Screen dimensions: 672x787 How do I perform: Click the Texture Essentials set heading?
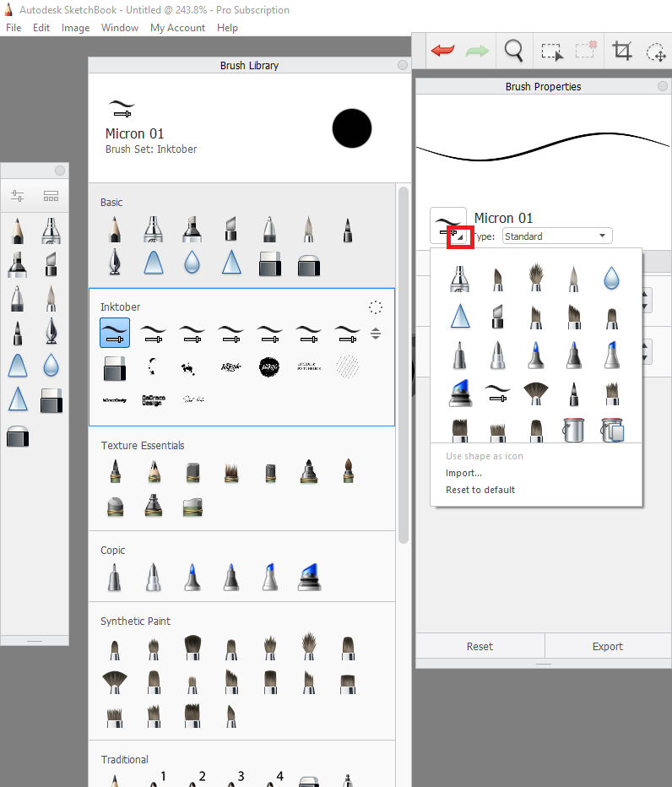[143, 446]
